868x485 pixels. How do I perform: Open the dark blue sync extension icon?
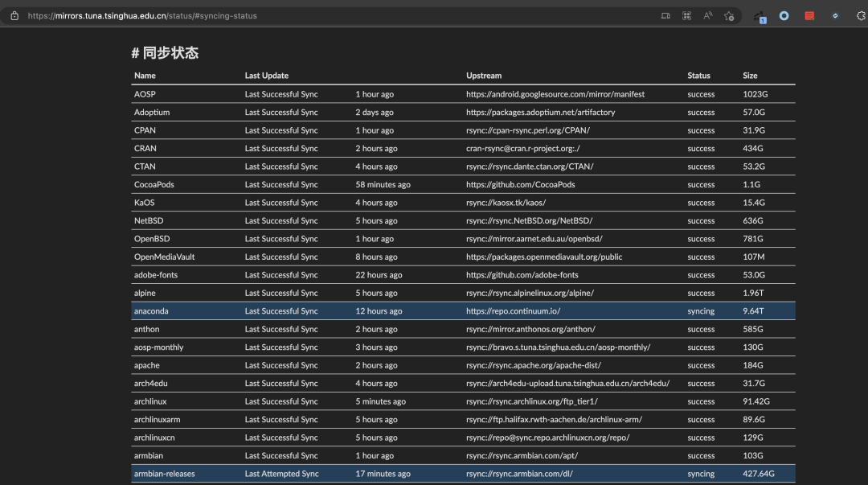coord(835,16)
